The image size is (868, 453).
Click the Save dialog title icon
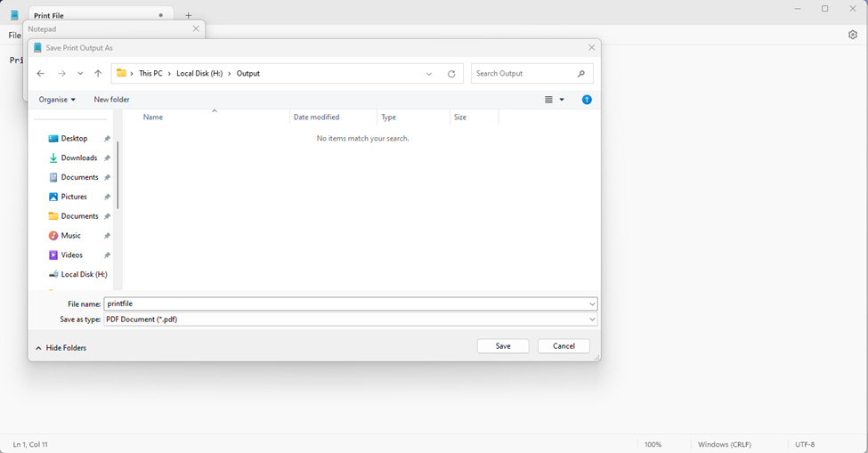pos(37,47)
